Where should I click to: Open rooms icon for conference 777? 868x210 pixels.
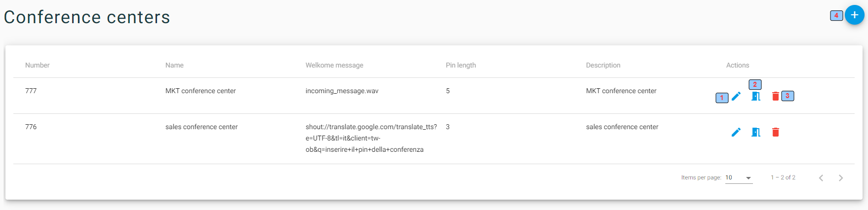pos(756,96)
